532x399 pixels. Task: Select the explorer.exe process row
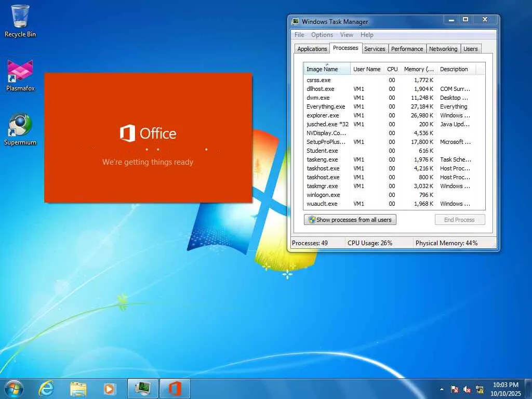pyautogui.click(x=394, y=115)
